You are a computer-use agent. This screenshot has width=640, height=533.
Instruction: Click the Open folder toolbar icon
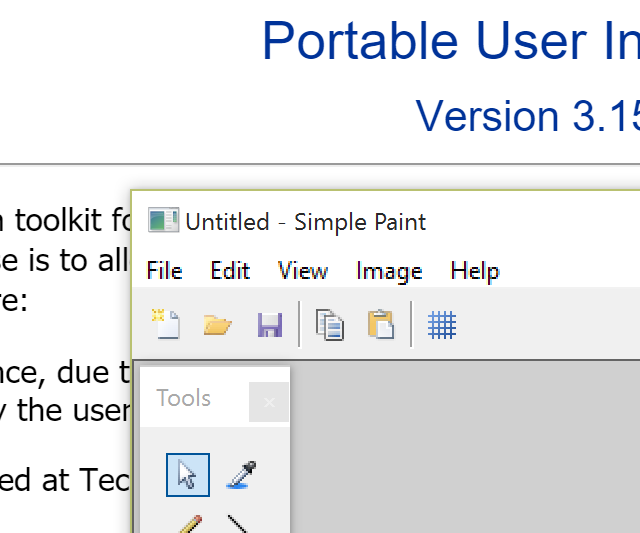[x=218, y=324]
